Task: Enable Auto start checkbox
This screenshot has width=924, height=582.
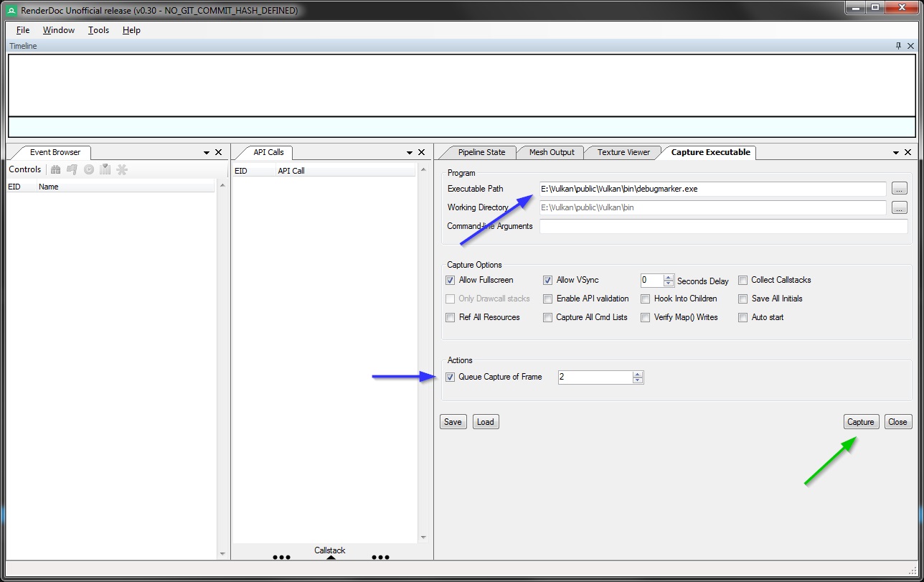Action: (743, 317)
